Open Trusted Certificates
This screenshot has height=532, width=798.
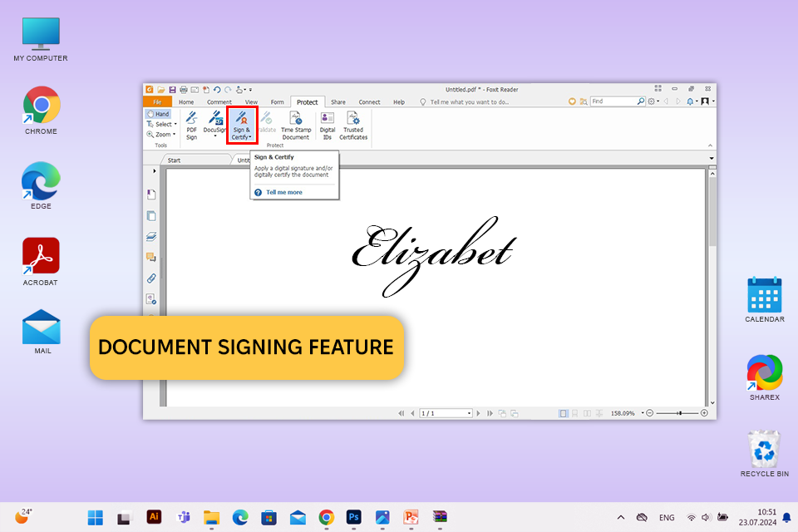(x=353, y=126)
